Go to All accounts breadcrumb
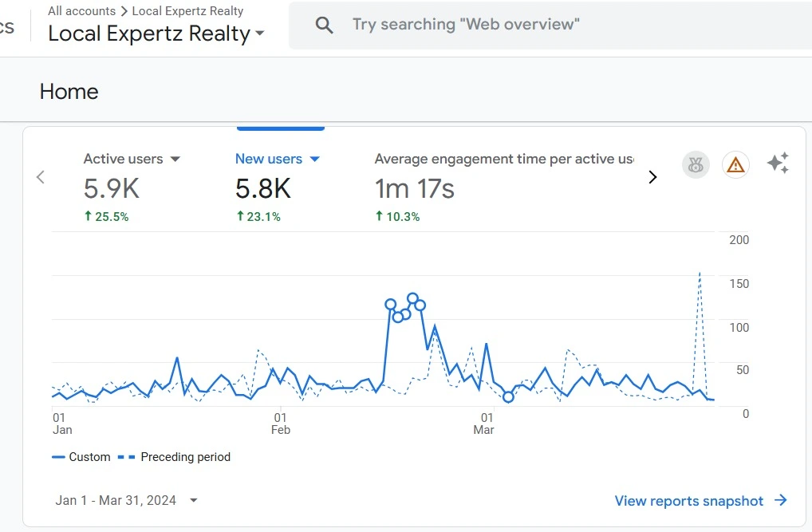Image resolution: width=812 pixels, height=532 pixels. click(x=81, y=11)
